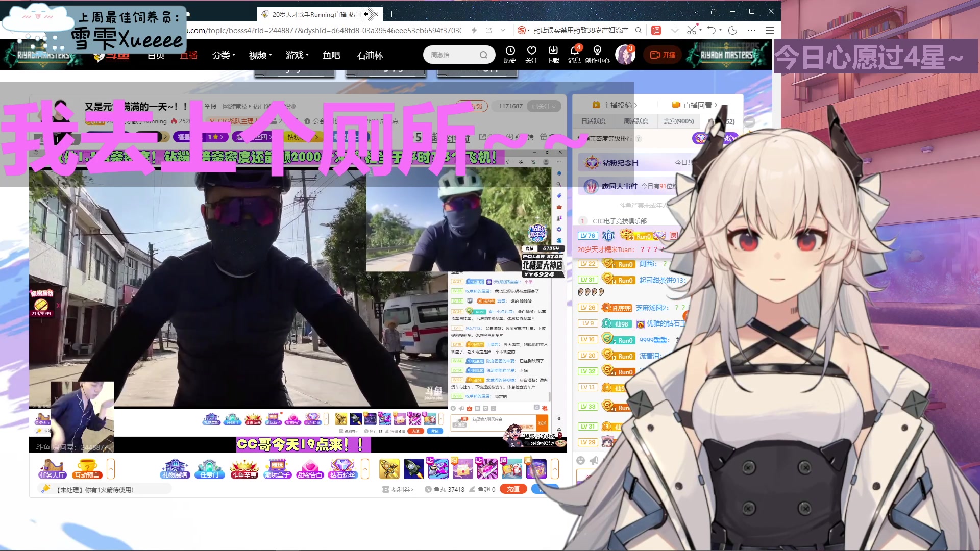Send the golden rocket gift
The image size is (980, 551).
389,469
